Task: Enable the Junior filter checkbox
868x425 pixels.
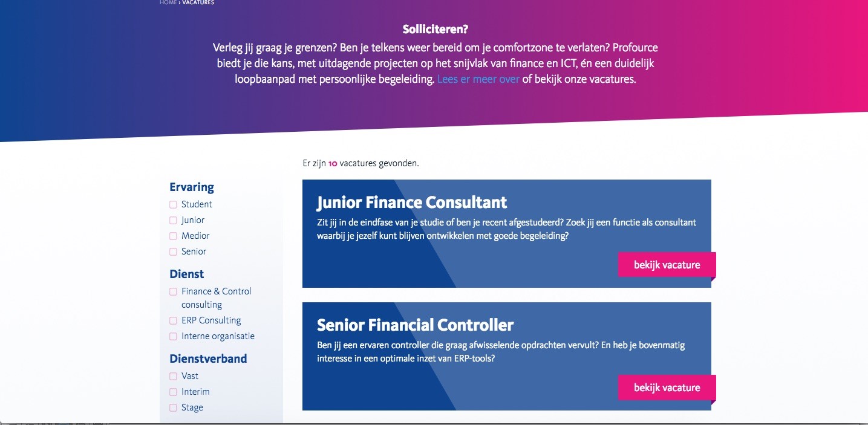Action: (x=173, y=221)
